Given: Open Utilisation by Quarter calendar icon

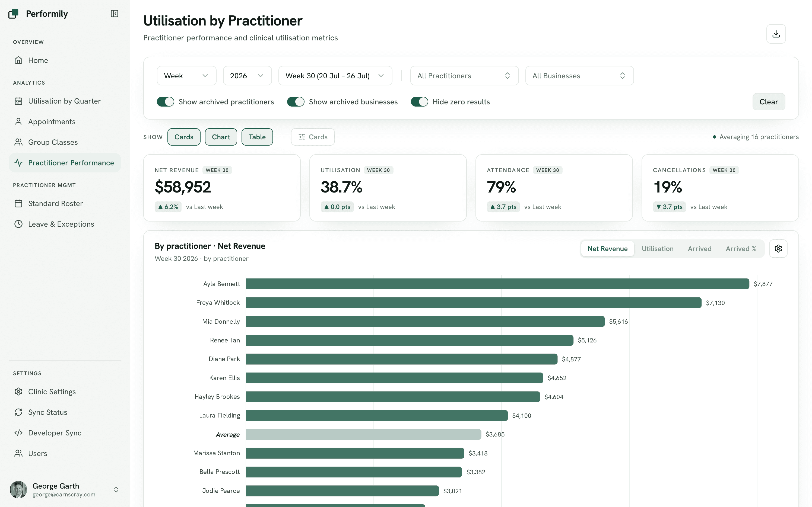Looking at the screenshot, I should click(x=18, y=101).
